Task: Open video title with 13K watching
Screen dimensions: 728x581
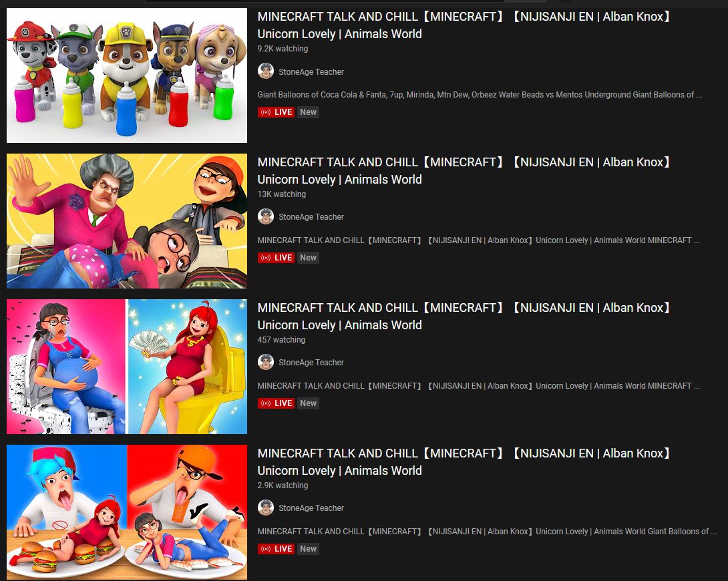Action: click(464, 171)
